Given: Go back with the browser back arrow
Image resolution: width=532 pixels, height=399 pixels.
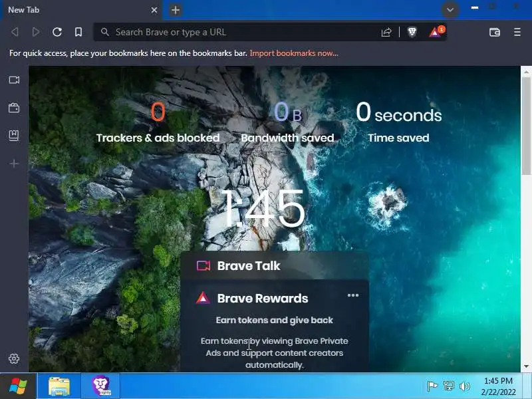Looking at the screenshot, I should tap(15, 32).
